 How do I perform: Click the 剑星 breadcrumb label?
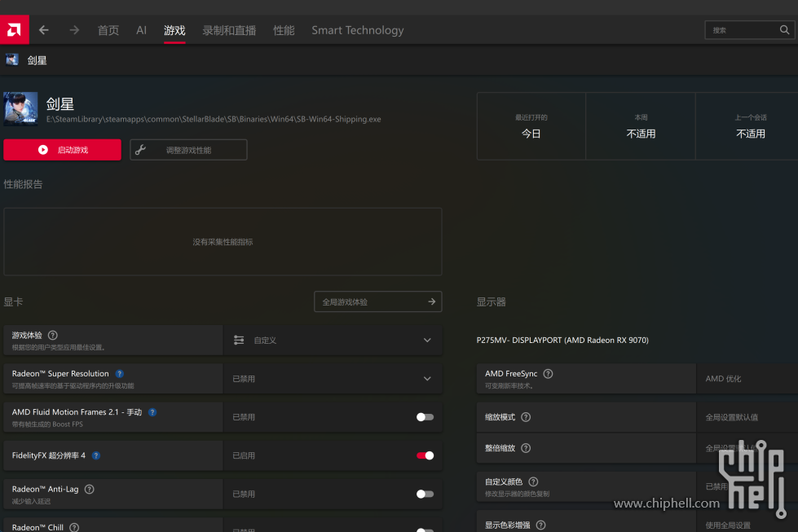(x=37, y=60)
